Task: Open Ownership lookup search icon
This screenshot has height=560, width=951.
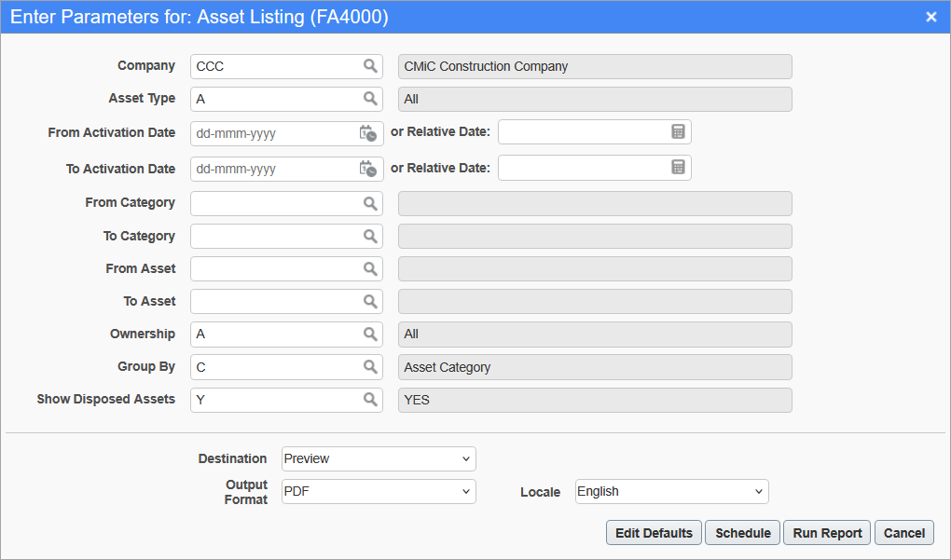Action: tap(370, 334)
